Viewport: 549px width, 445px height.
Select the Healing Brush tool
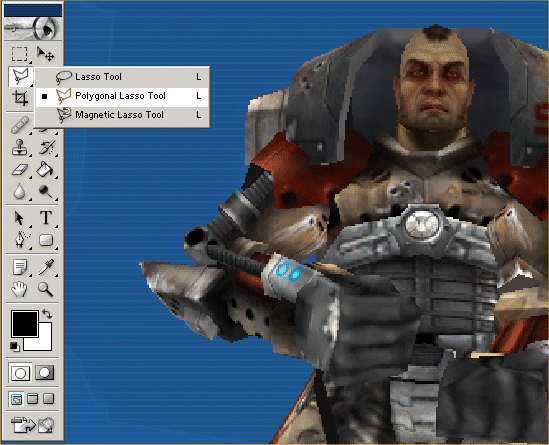[x=20, y=125]
